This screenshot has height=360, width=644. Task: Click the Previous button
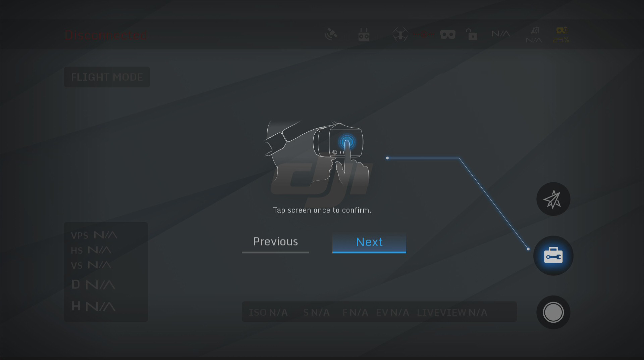point(275,243)
